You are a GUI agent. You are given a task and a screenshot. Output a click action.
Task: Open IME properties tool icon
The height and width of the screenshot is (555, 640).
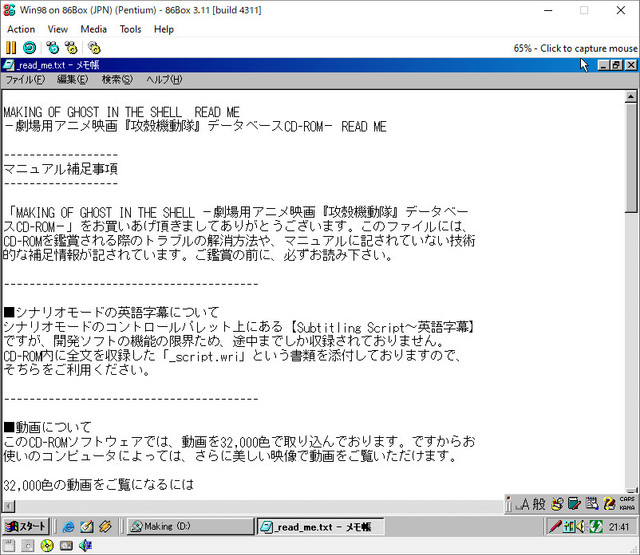tap(592, 504)
